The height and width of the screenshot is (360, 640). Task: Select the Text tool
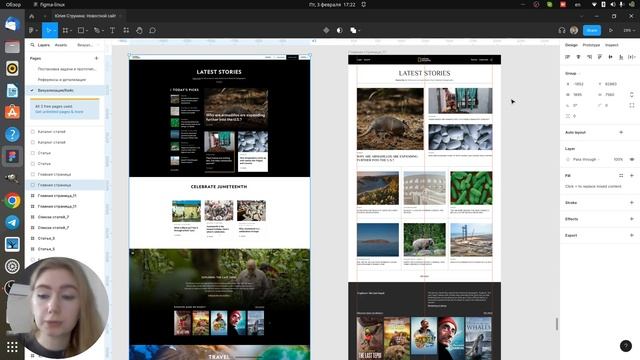[112, 30]
